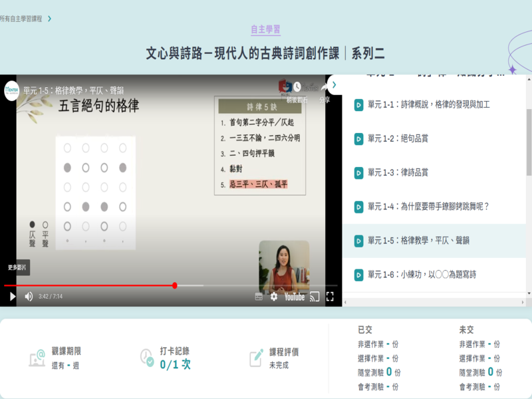Play the video

click(12, 297)
